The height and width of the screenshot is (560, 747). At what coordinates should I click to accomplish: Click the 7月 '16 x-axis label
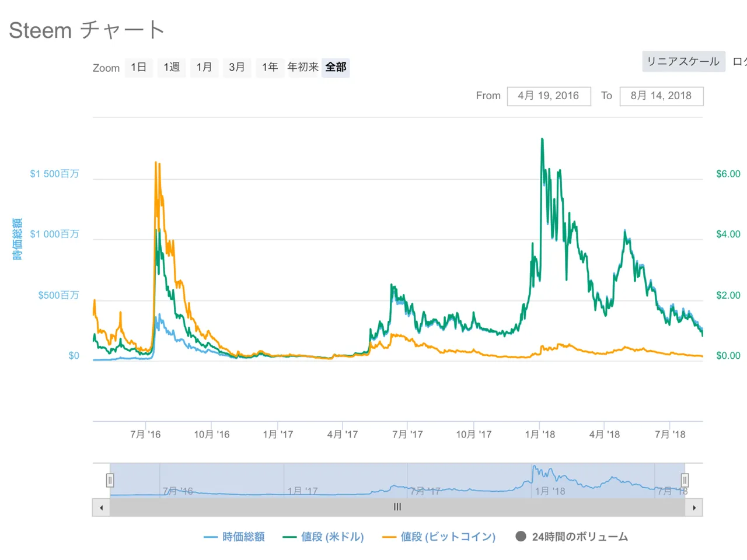[145, 435]
